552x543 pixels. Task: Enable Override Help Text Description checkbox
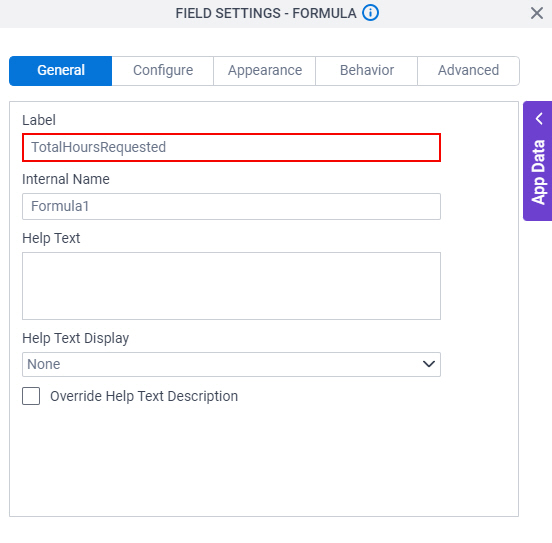[x=31, y=396]
